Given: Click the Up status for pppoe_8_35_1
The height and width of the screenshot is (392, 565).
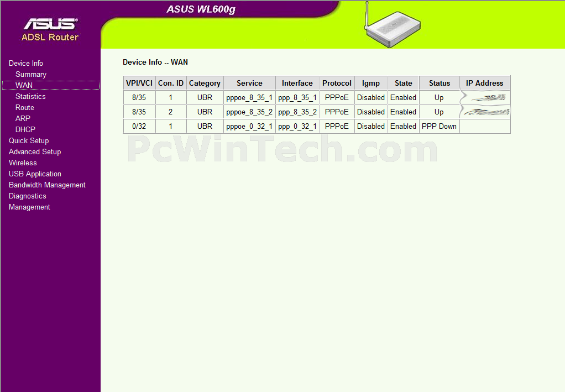Looking at the screenshot, I should point(440,98).
